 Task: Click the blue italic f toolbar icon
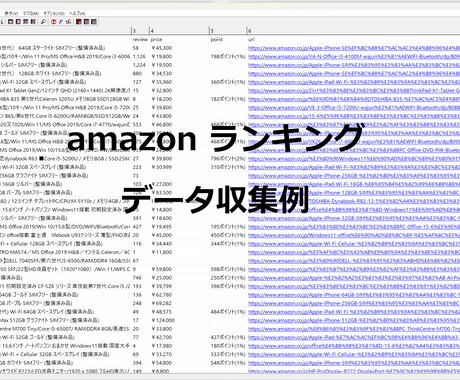61,22
